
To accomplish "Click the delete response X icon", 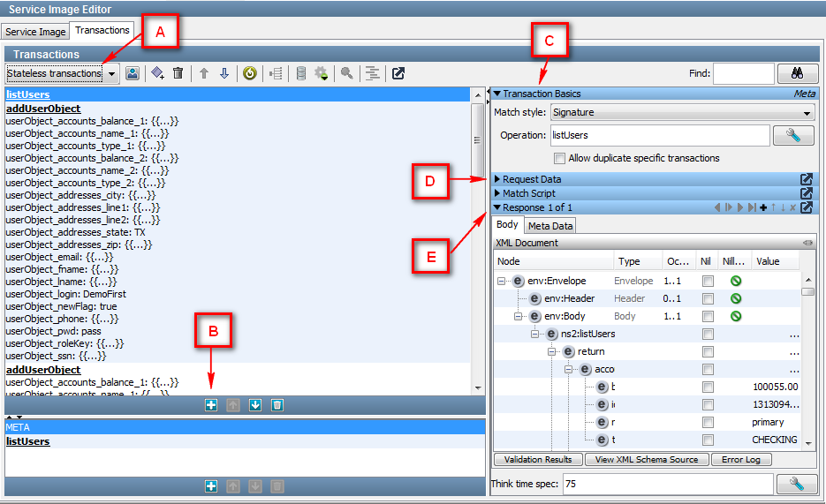I will pos(792,207).
